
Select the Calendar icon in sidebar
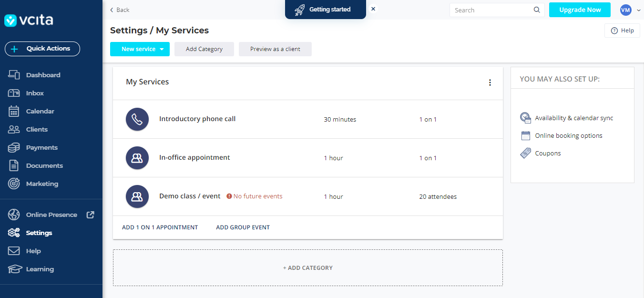pos(13,111)
